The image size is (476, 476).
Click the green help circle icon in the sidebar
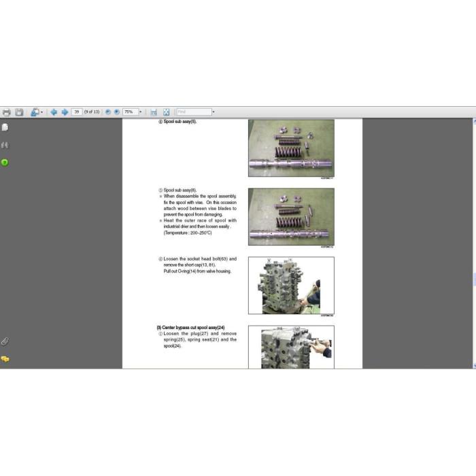5,163
